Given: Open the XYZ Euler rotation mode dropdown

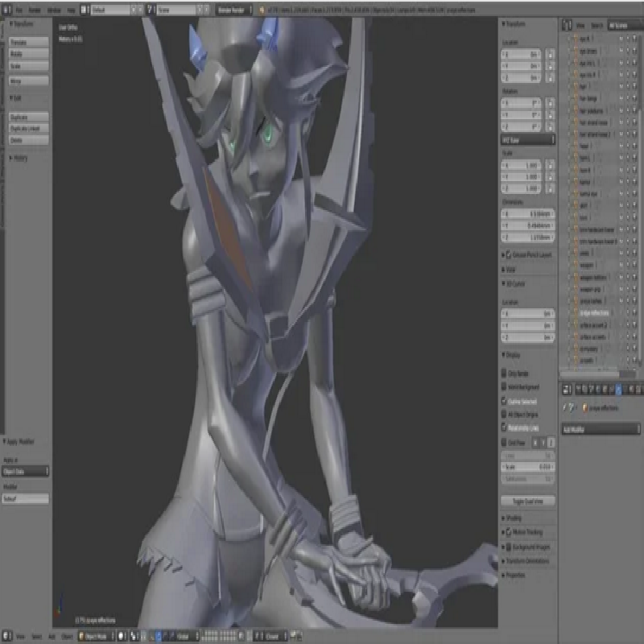Looking at the screenshot, I should click(528, 139).
